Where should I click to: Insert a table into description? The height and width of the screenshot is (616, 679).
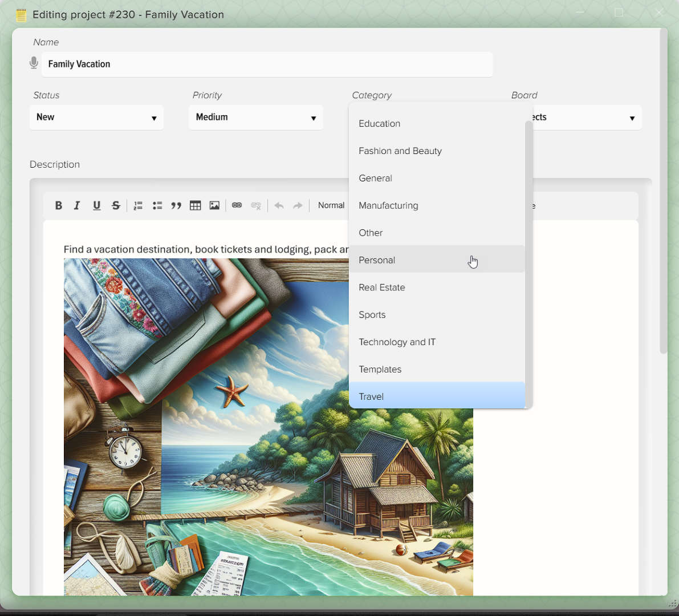click(x=196, y=205)
